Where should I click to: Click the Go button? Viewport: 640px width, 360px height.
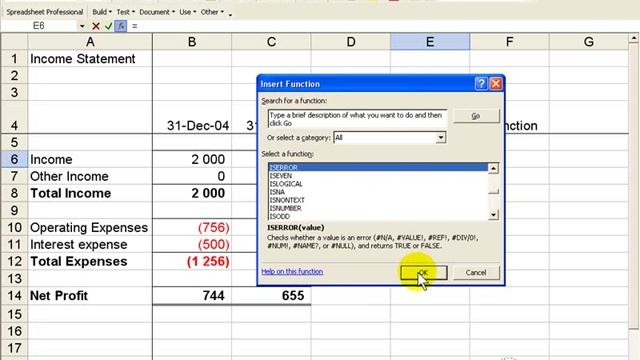click(476, 116)
